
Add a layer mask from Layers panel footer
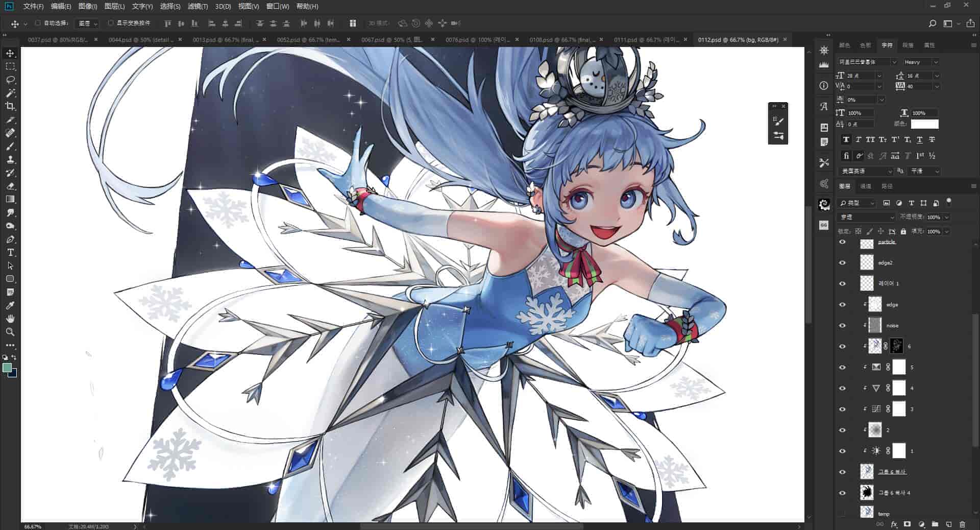(x=907, y=524)
